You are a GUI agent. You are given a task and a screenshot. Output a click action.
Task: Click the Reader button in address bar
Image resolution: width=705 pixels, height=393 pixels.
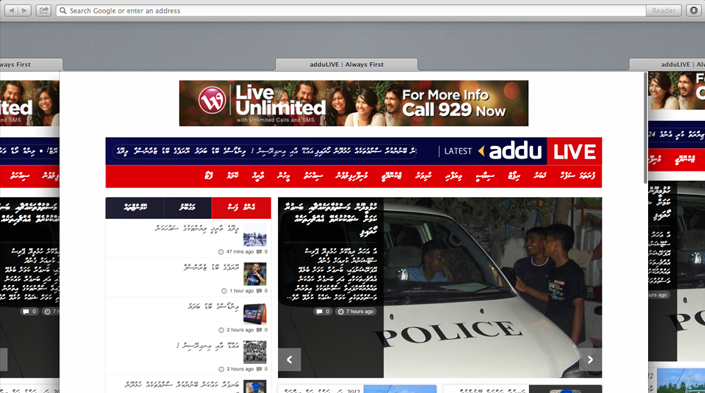[x=663, y=10]
